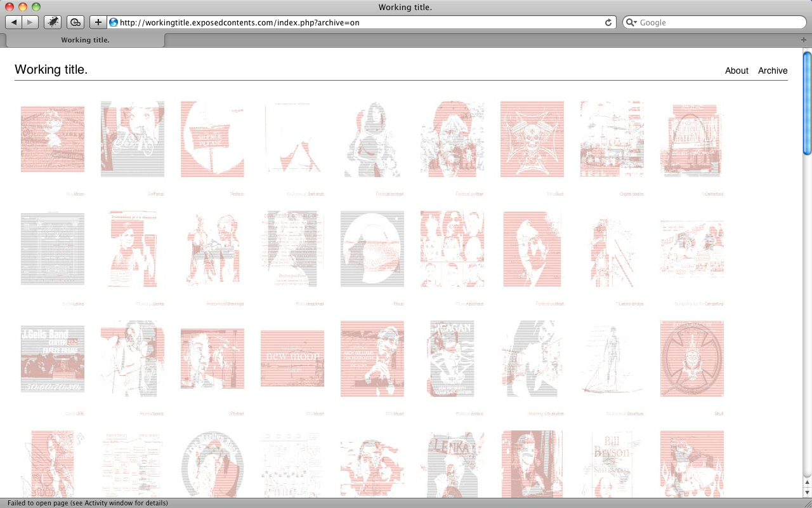The width and height of the screenshot is (812, 508).
Task: Click the scrollbar down arrow
Action: point(807,493)
